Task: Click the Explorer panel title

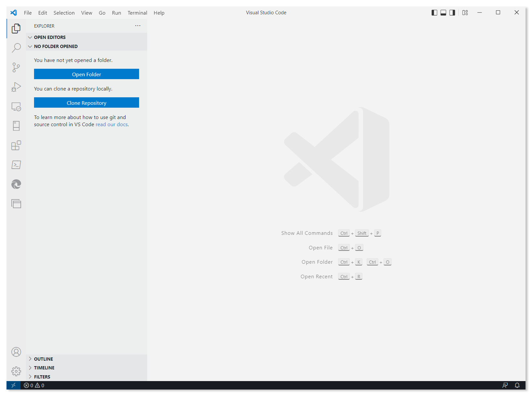Action: (44, 26)
